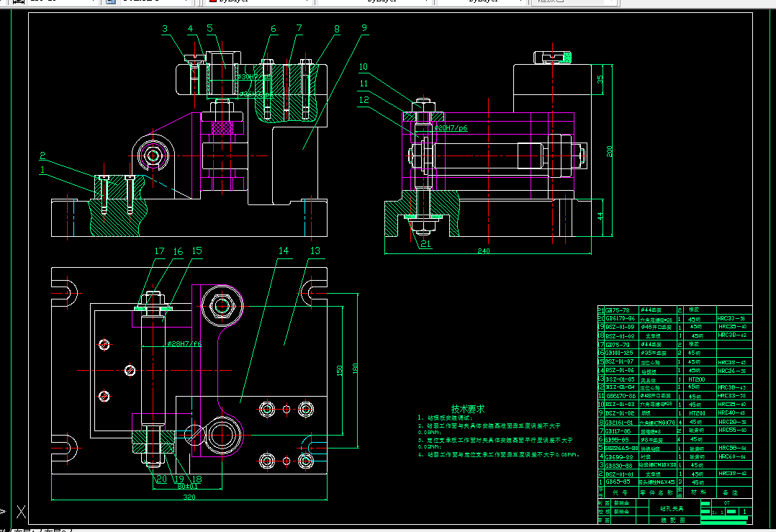
Task: Select part callout number 14 in top view
Action: pos(284,251)
